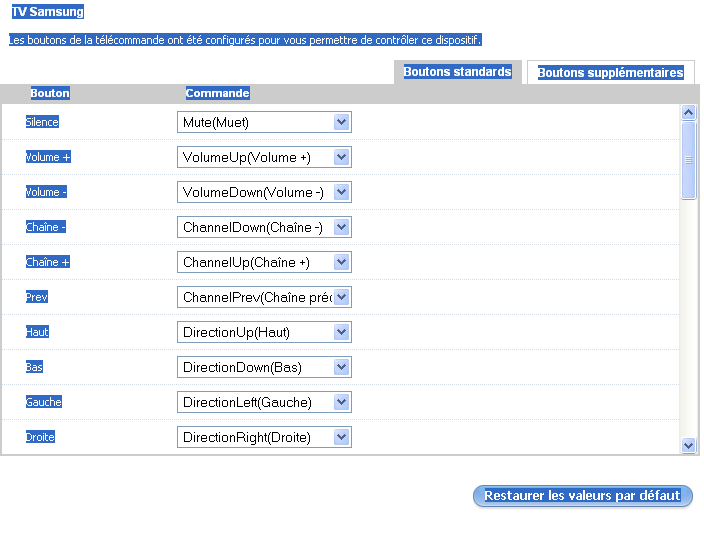Image resolution: width=704 pixels, height=550 pixels.
Task: Open the Mute(Muet) command dropdown
Action: (x=341, y=122)
